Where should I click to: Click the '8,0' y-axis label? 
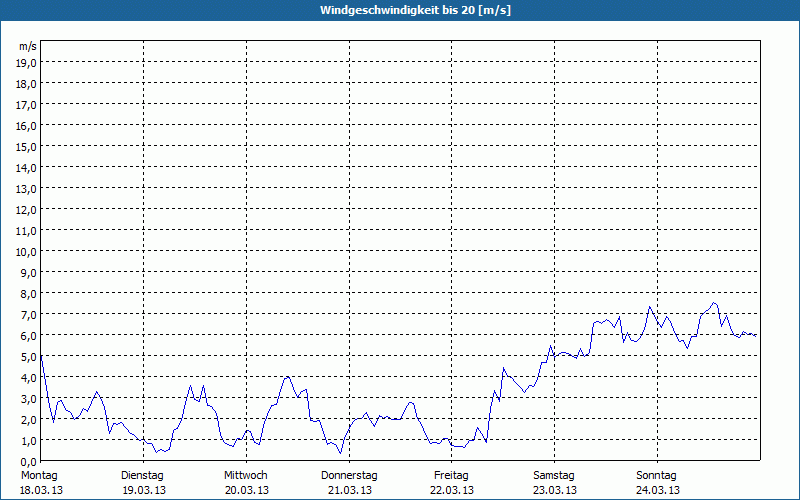29,293
